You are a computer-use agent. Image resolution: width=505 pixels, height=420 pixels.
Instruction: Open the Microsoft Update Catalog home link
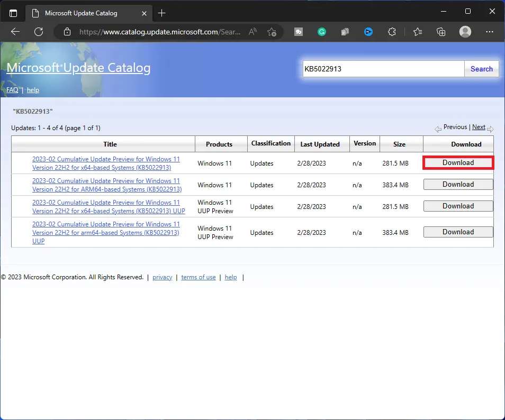click(x=78, y=68)
